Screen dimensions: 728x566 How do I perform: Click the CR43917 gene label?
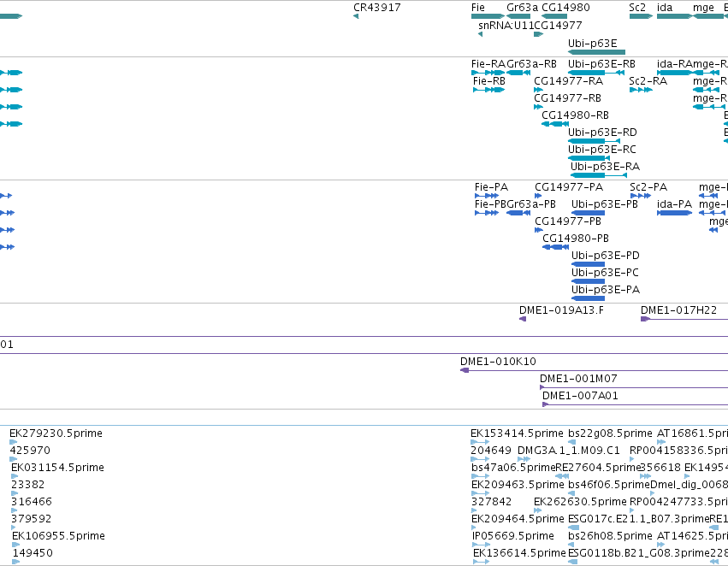[x=376, y=8]
